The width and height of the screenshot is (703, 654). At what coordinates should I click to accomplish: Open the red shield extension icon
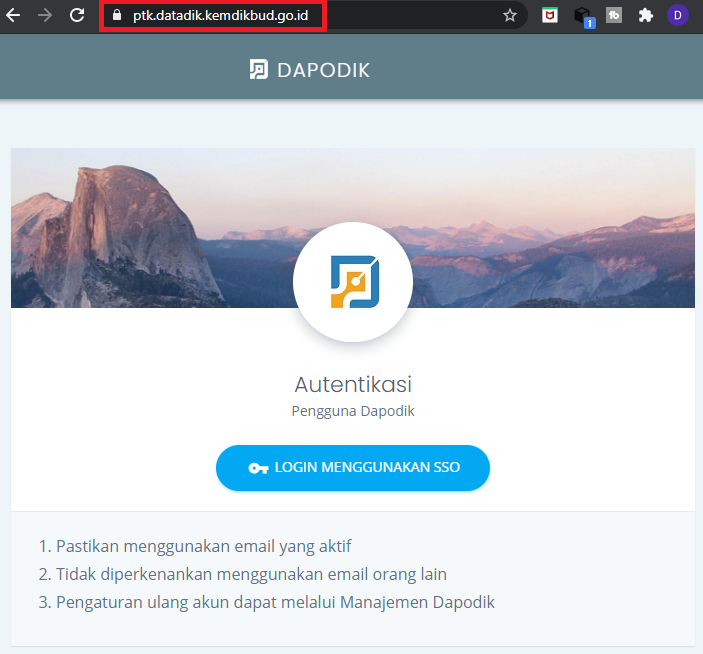click(x=549, y=15)
